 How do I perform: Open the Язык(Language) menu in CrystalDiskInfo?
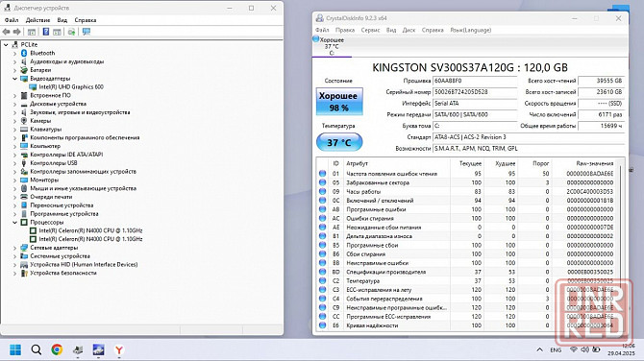[471, 30]
